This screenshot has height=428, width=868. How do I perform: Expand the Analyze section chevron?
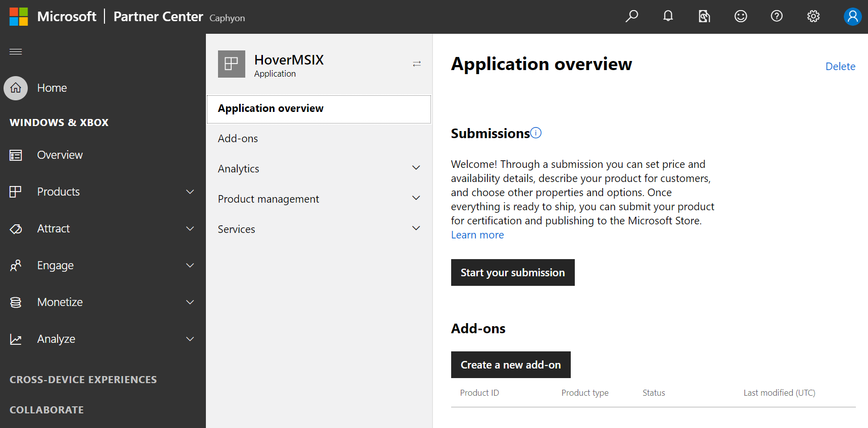[x=190, y=339]
